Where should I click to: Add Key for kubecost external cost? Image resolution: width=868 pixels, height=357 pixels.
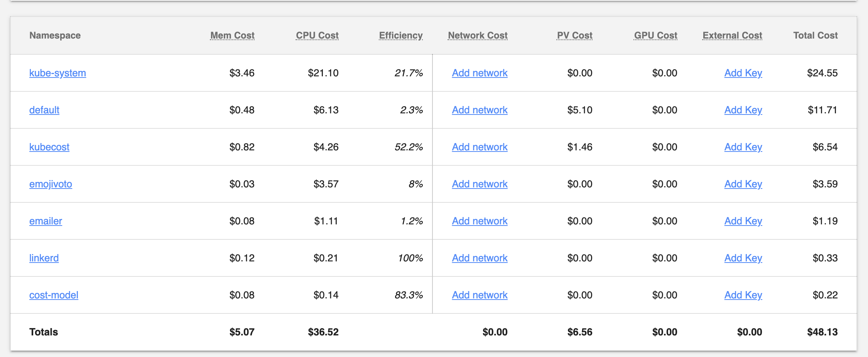coord(743,147)
